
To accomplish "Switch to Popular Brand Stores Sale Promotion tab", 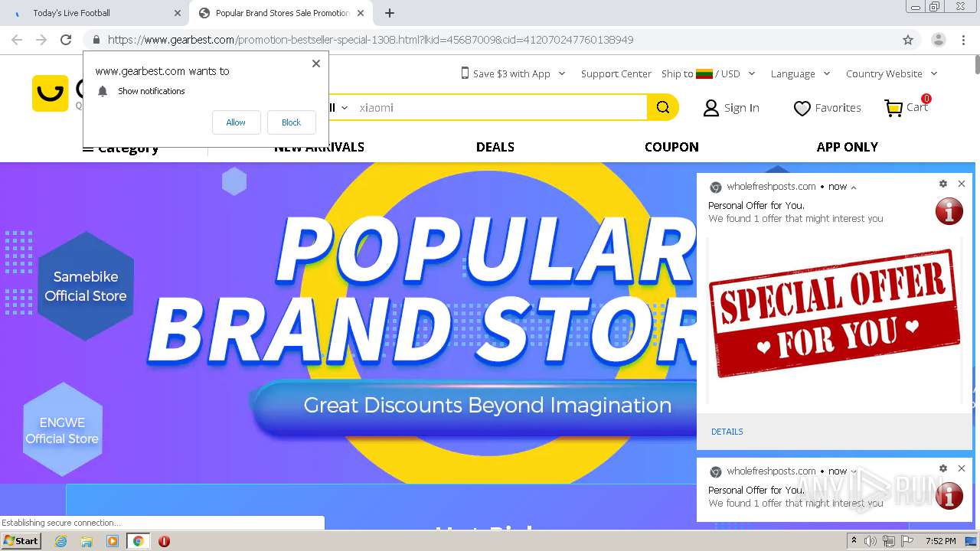I will click(x=281, y=13).
